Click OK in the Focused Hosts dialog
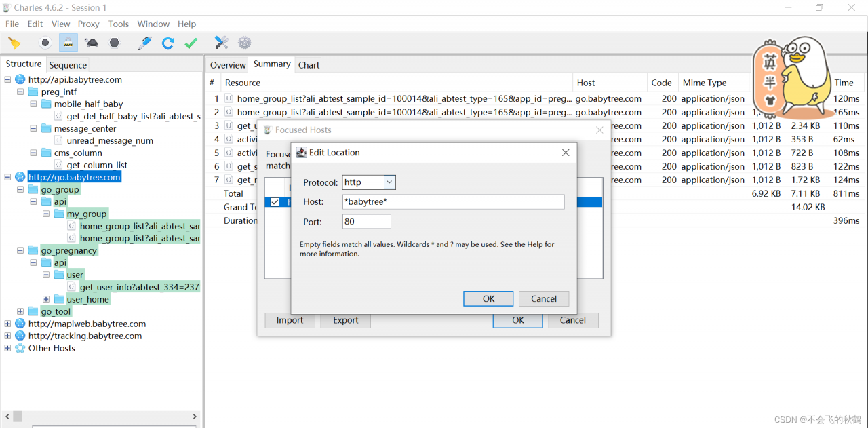Viewport: 868px width, 428px height. (518, 320)
